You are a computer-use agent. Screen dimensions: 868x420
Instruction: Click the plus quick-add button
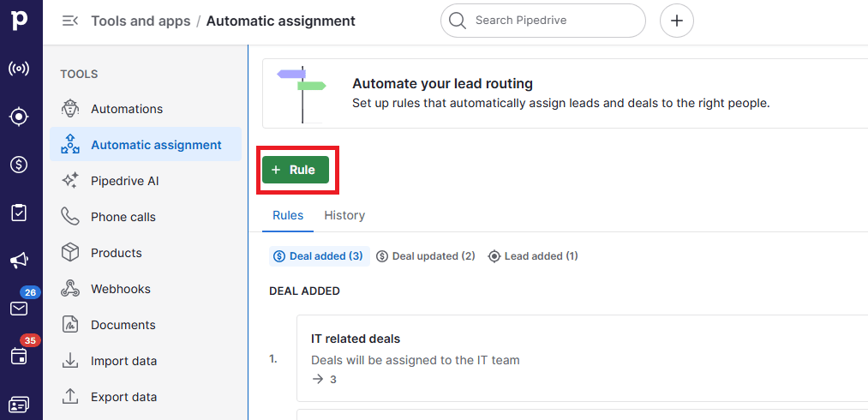676,21
